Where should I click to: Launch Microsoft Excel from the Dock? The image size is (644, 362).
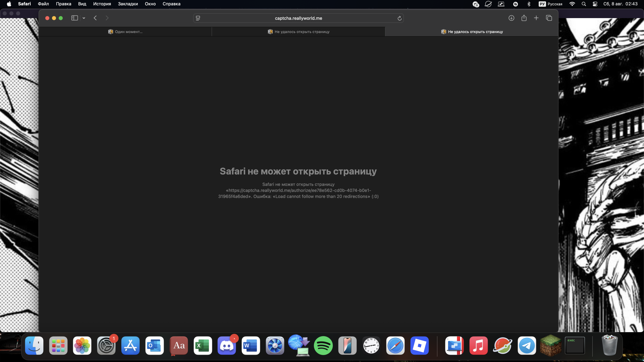pyautogui.click(x=203, y=346)
